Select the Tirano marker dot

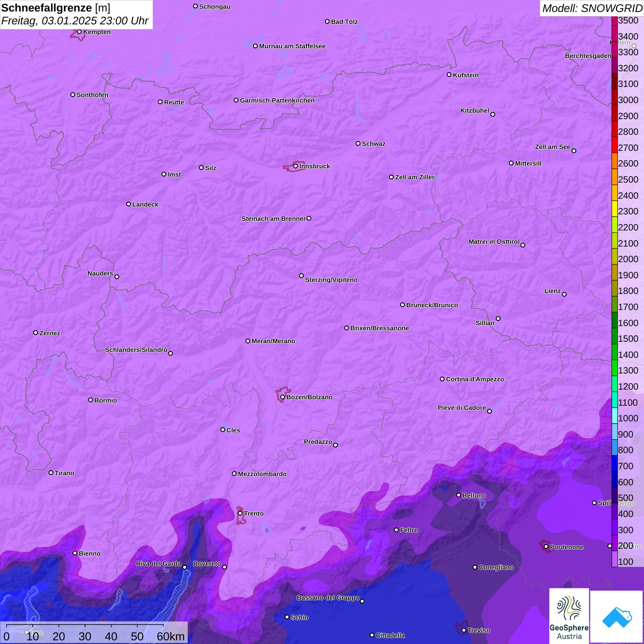[x=51, y=472]
